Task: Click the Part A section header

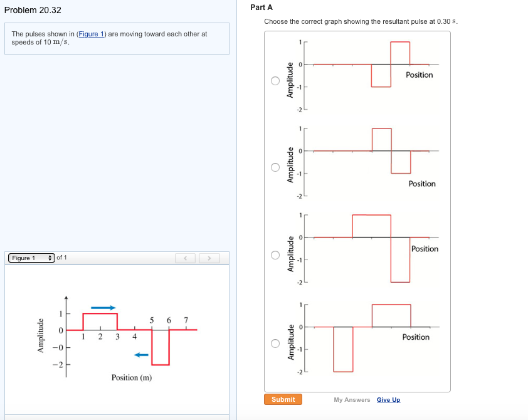Action: [x=261, y=8]
